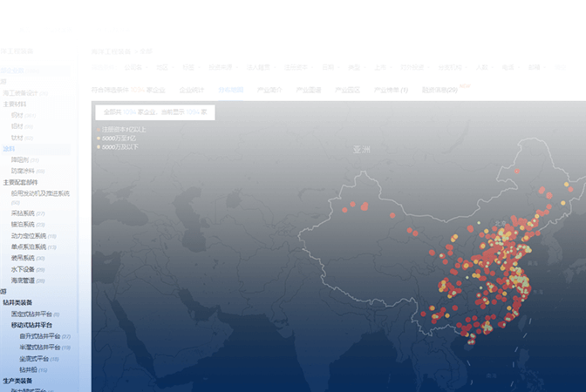Image resolution: width=586 pixels, height=392 pixels.
Task: Click 注册资本1亿以上 legend dot
Action: (x=99, y=129)
